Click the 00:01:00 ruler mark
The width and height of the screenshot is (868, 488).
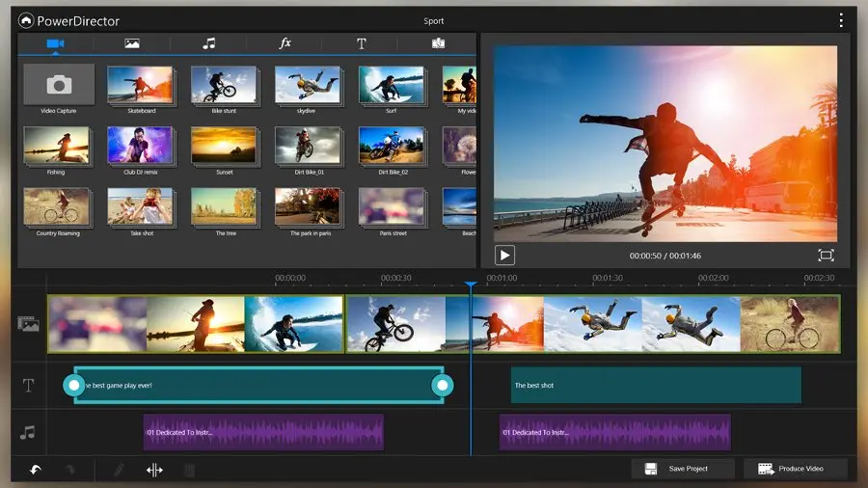[502, 278]
